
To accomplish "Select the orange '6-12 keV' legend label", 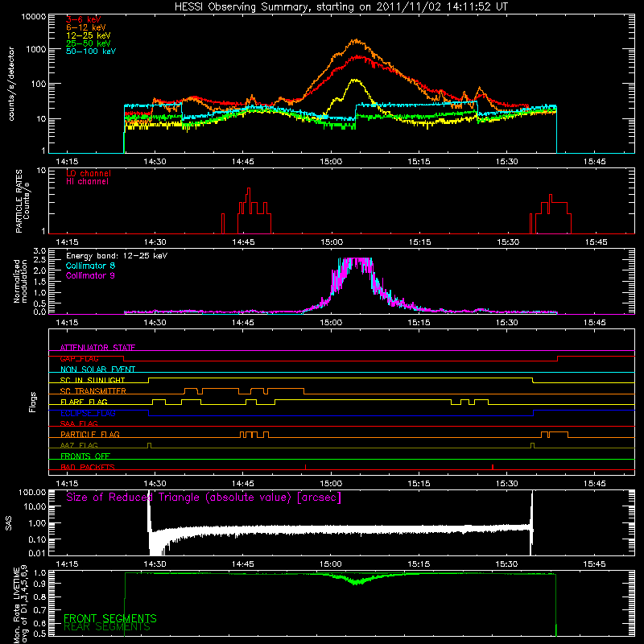I will coord(86,27).
